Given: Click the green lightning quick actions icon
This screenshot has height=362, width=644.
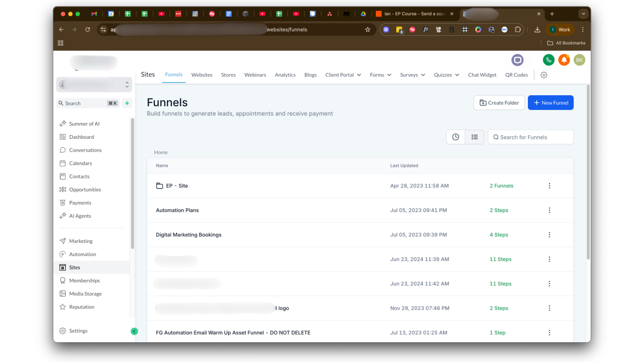Looking at the screenshot, I should click(x=127, y=103).
